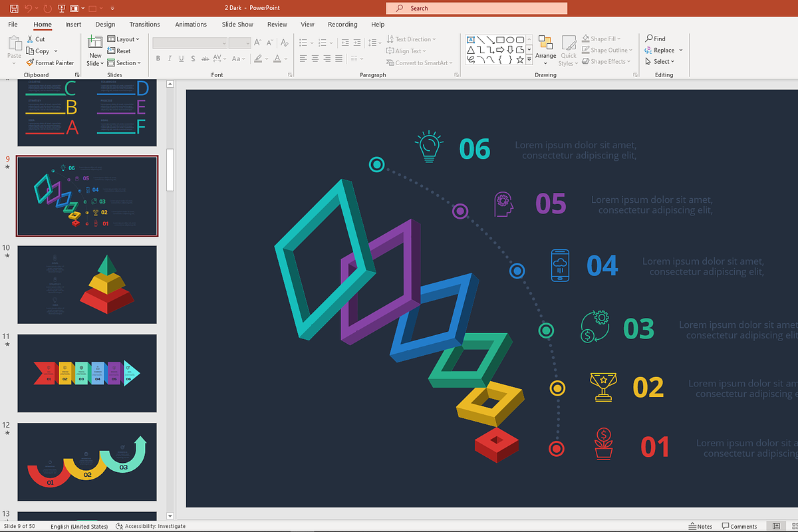This screenshot has width=798, height=532.
Task: Reset the slide layout
Action: coord(119,51)
